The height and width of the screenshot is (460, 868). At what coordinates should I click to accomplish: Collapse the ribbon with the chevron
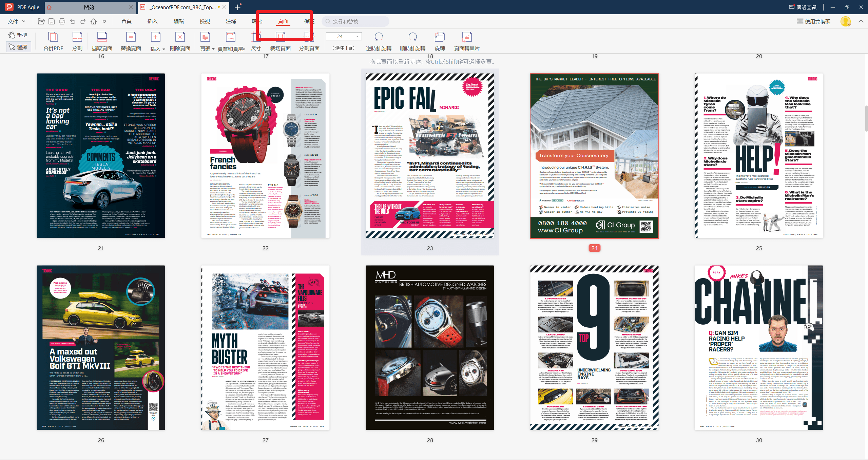pos(861,21)
